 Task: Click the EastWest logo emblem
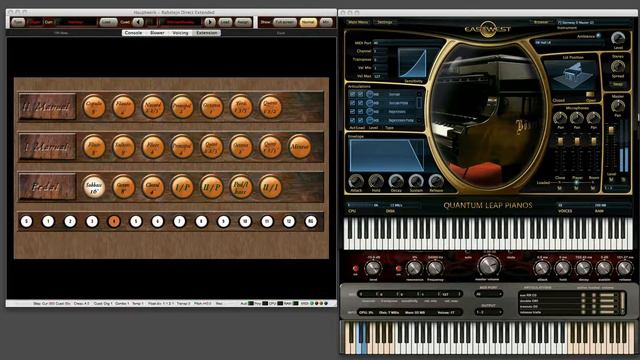487,29
